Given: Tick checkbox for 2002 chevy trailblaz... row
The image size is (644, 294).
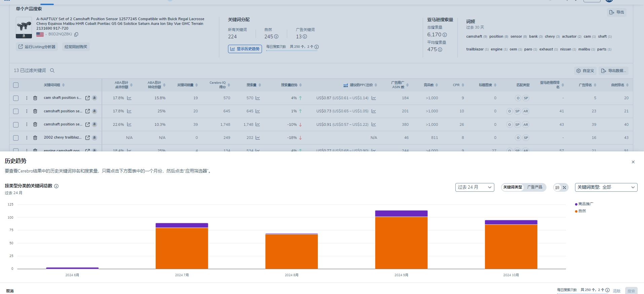Looking at the screenshot, I should tap(16, 138).
